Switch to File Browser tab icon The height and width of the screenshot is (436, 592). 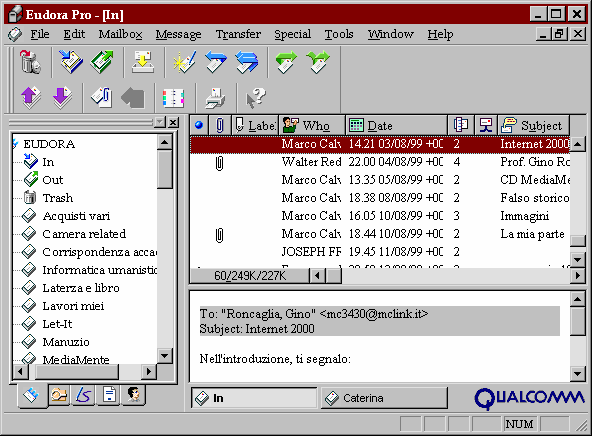pyautogui.click(x=59, y=395)
